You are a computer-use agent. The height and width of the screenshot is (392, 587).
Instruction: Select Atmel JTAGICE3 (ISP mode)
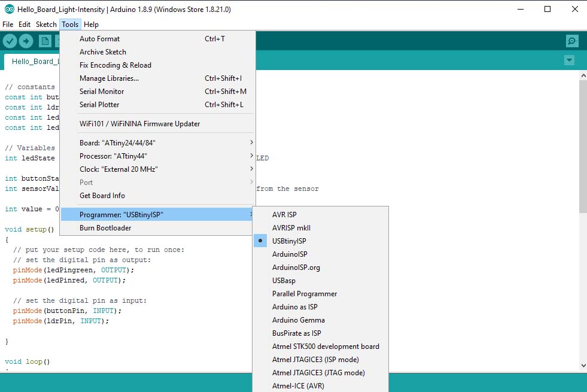321,360
